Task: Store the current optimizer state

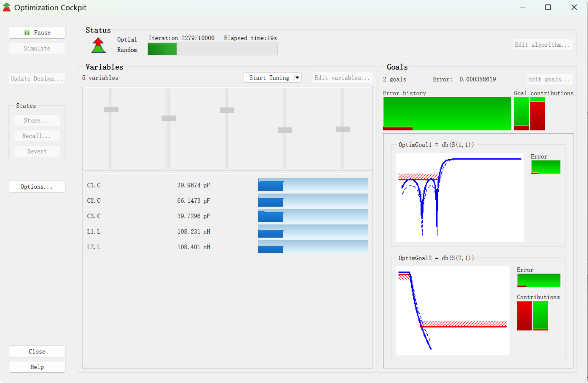Action: 37,120
